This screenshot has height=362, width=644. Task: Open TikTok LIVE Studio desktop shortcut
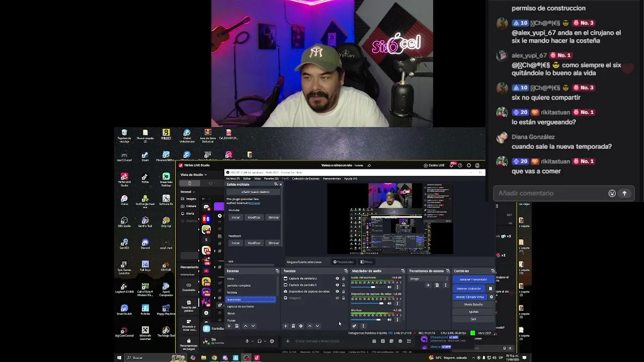(124, 179)
